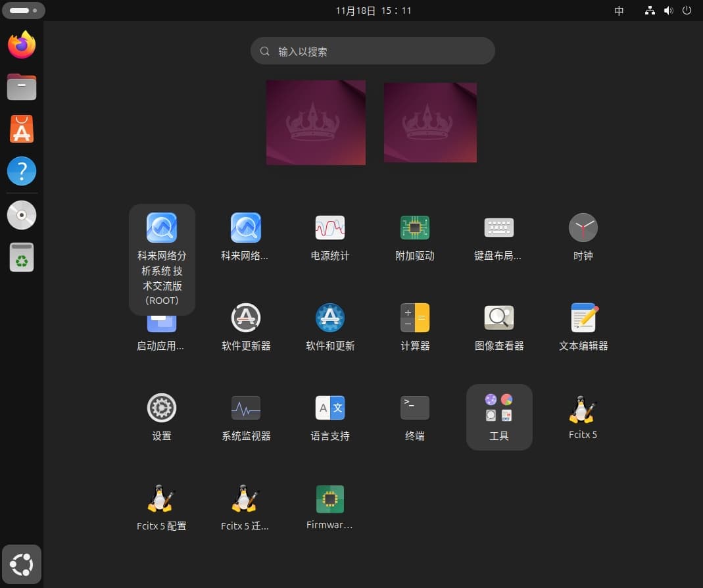Select the first workspace thumbnail
Viewport: 703px width, 588px height.
tap(316, 122)
